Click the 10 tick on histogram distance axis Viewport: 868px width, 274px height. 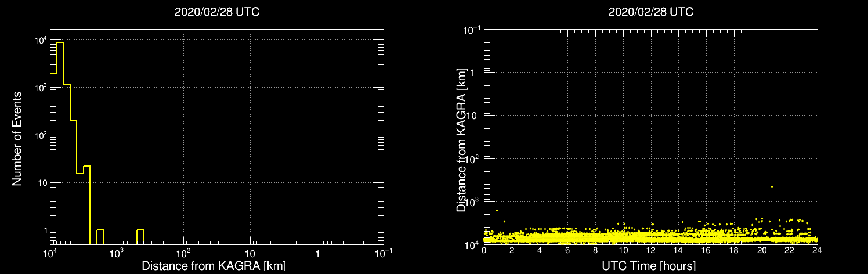pyautogui.click(x=250, y=255)
